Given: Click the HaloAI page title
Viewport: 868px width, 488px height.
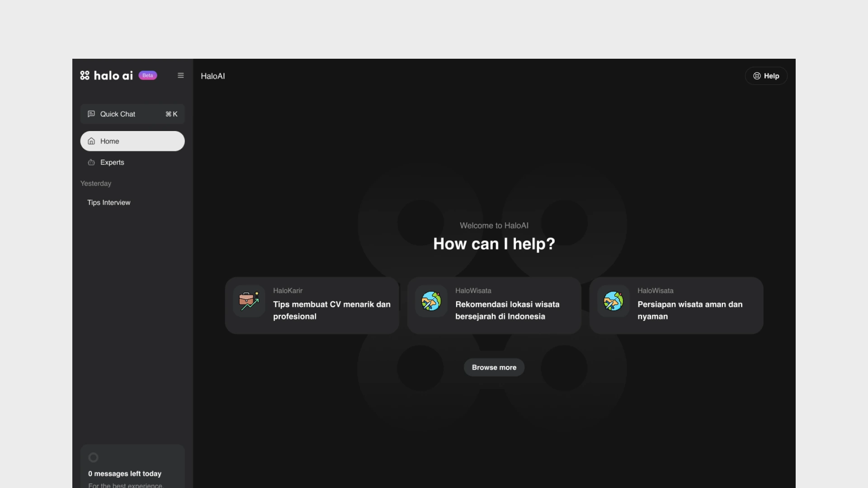Looking at the screenshot, I should [x=213, y=76].
